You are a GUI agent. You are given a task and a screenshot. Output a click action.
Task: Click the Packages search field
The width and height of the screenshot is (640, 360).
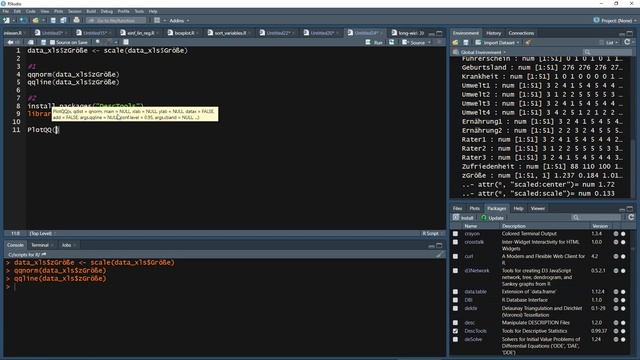coord(596,218)
